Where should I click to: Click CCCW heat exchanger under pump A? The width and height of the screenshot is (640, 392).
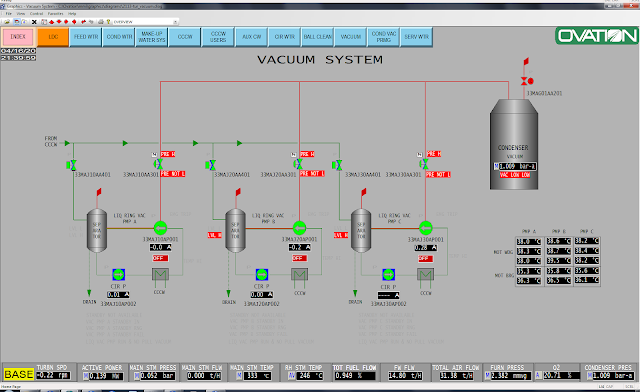(160, 274)
